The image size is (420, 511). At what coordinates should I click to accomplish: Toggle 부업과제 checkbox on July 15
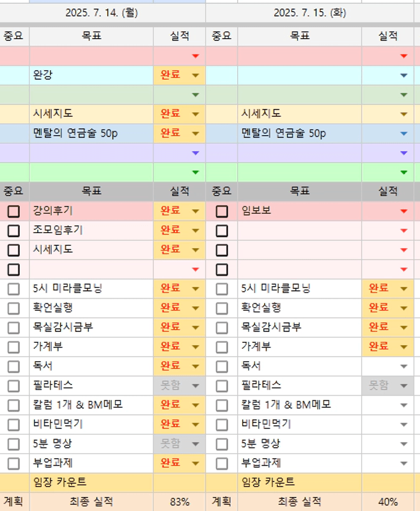(222, 464)
